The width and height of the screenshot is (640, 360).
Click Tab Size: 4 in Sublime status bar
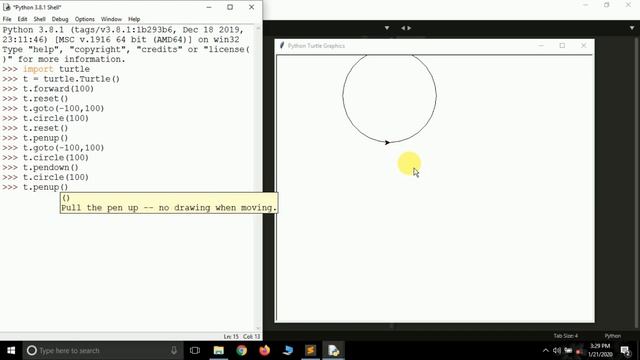coord(566,336)
